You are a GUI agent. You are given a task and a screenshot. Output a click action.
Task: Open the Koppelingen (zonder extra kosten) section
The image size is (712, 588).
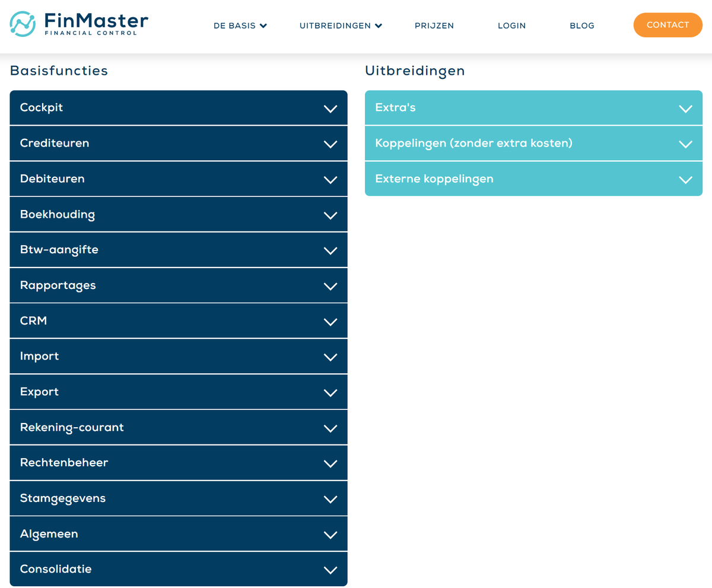(533, 143)
